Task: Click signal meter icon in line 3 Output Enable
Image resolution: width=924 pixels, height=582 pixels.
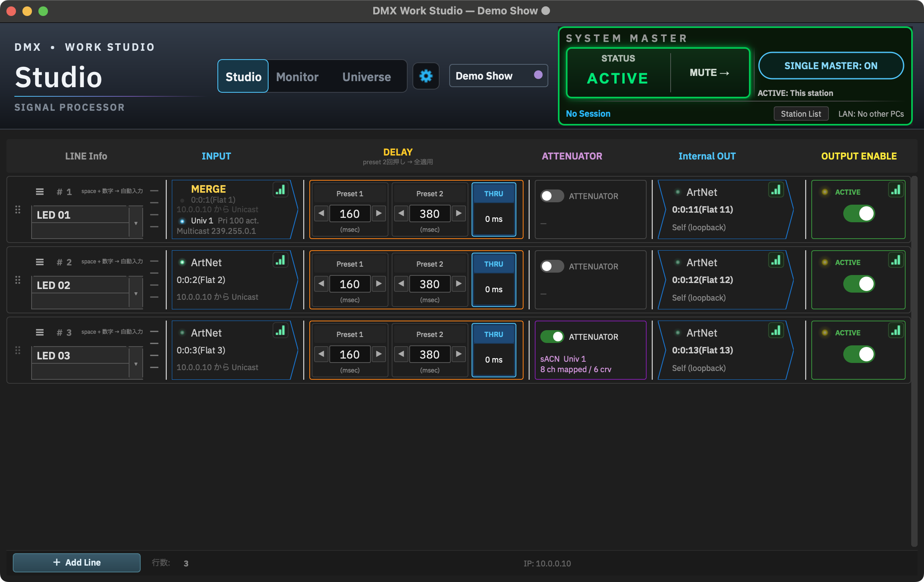Action: (x=896, y=331)
